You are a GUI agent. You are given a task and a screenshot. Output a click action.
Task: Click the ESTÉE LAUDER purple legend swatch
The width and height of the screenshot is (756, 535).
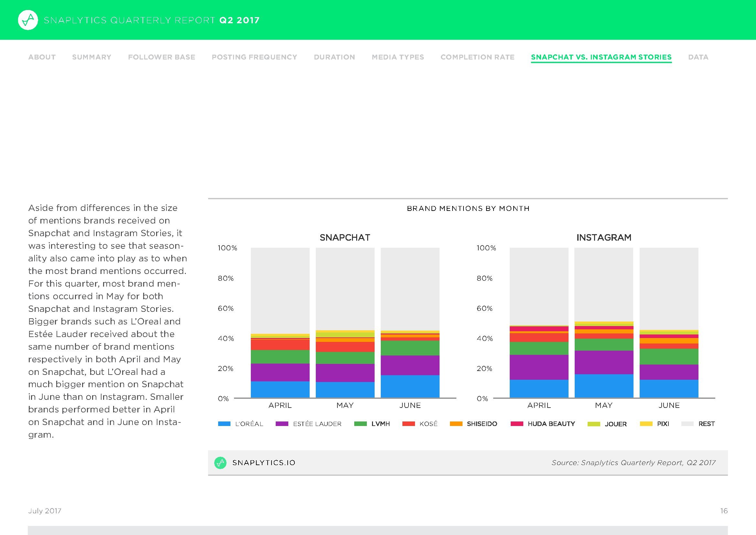coord(282,424)
